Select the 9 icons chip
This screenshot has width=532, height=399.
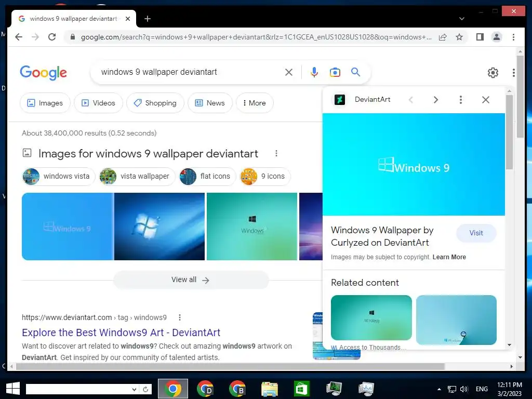264,177
